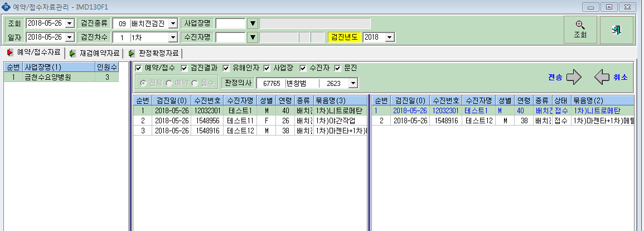The height and width of the screenshot is (231, 644).
Task: Expand the 검진종류 dropdown
Action: 173,23
